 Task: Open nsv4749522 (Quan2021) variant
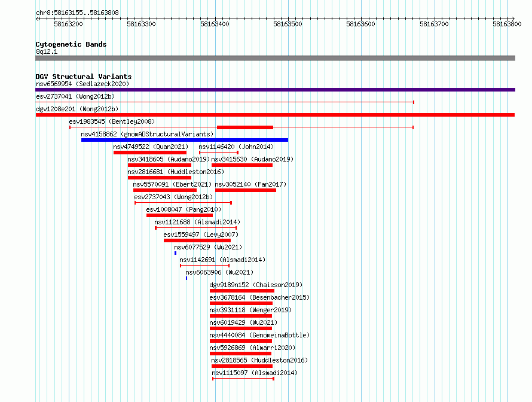(x=150, y=147)
